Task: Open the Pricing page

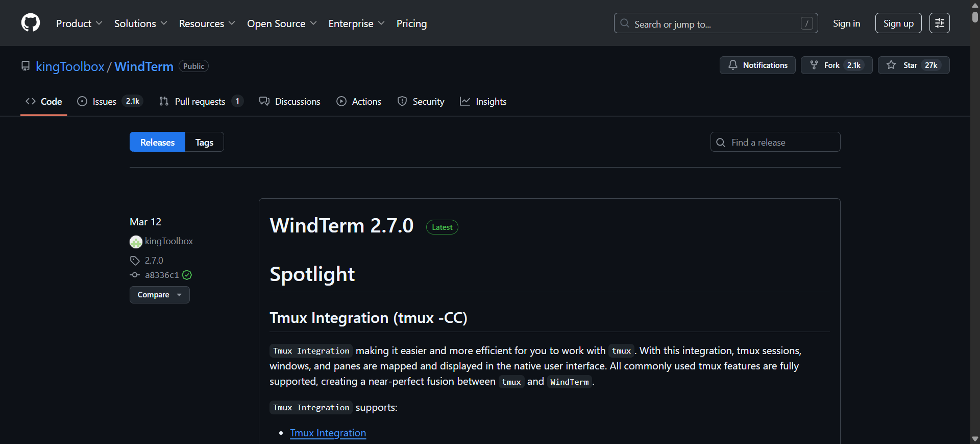Action: 411,24
